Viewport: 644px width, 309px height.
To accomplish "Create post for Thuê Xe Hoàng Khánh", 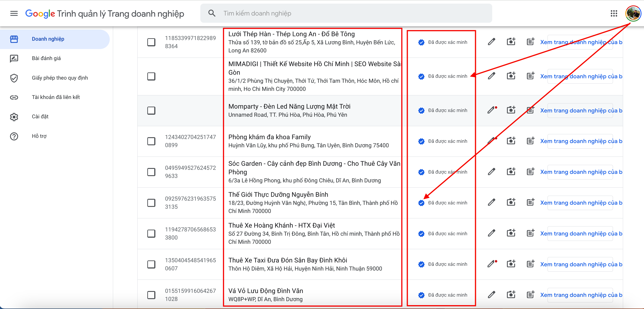I will click(x=530, y=233).
